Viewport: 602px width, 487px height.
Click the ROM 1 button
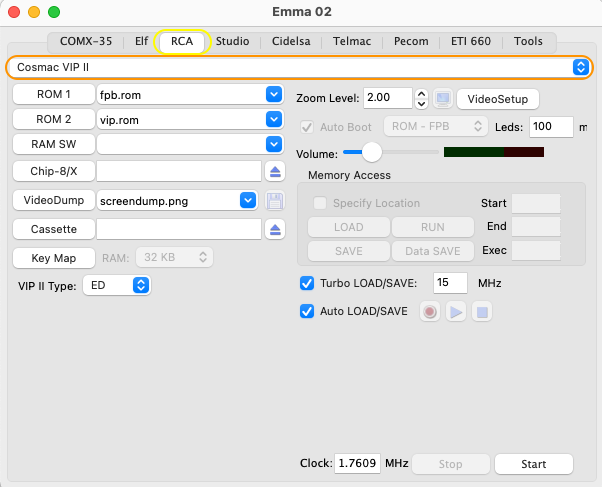click(x=54, y=94)
